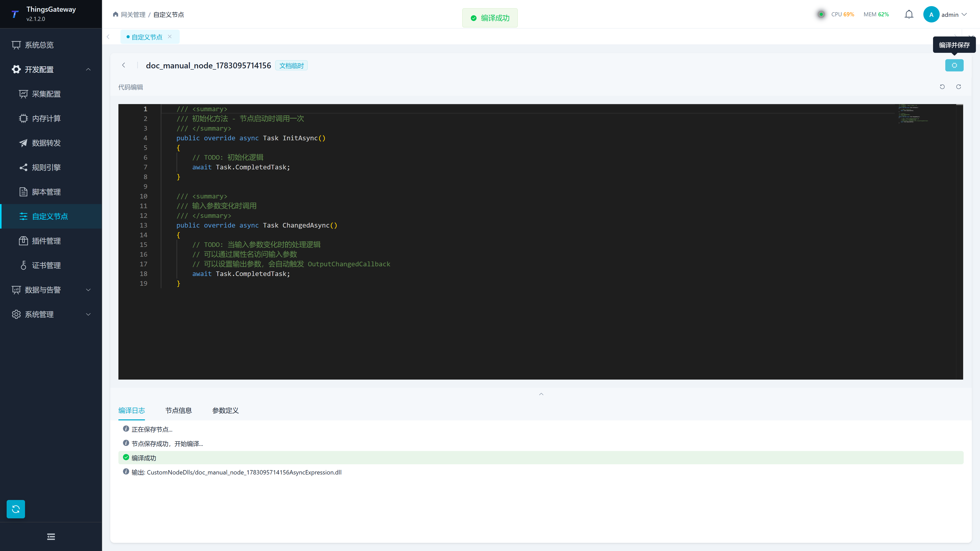
Task: Place the cursor on the ChangedAsync code line
Action: point(257,225)
